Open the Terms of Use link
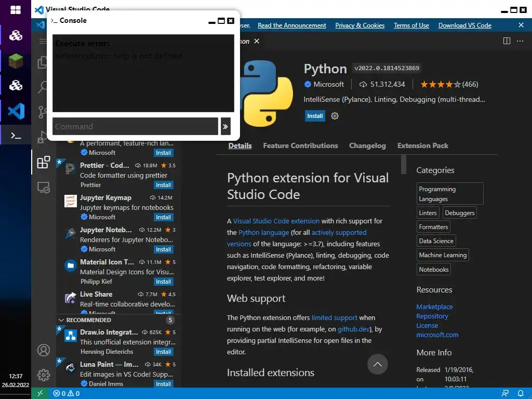Viewport: 532px width, 399px height. 411,25
